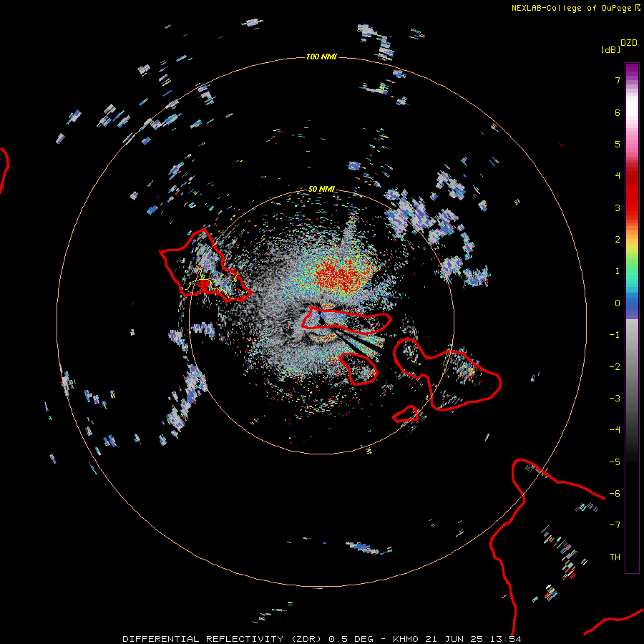Click the legend value 2 label

(x=618, y=240)
